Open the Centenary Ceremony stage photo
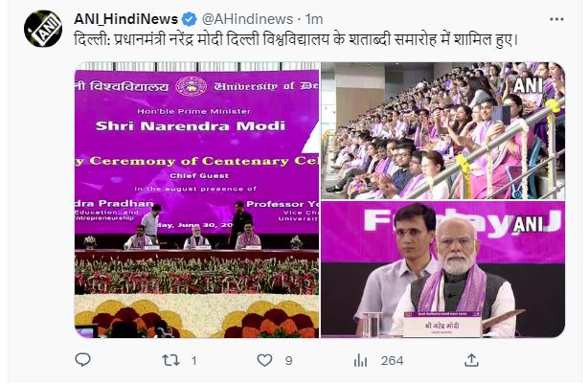 197,200
